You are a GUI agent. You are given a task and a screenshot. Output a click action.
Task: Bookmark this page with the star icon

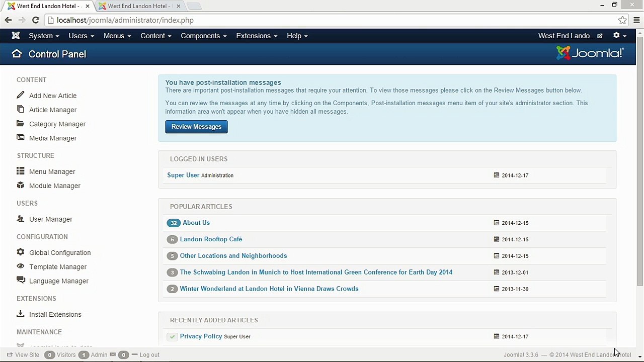[x=622, y=20]
